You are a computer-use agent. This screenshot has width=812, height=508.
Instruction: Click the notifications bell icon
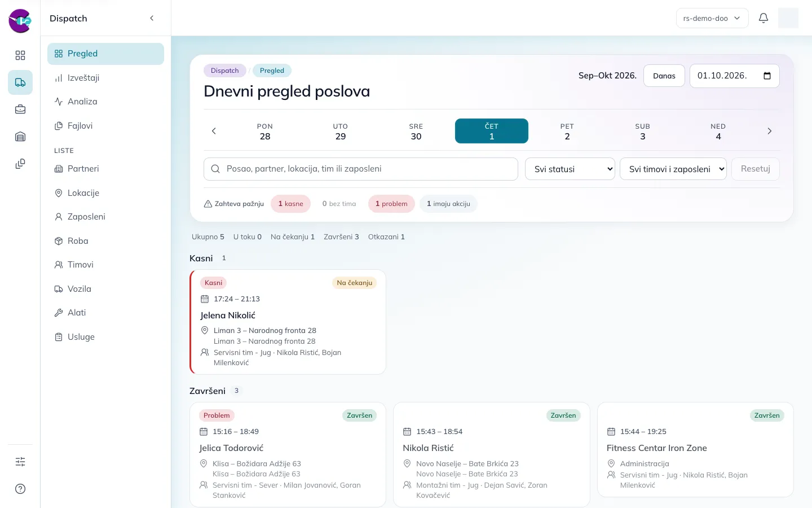(x=764, y=18)
